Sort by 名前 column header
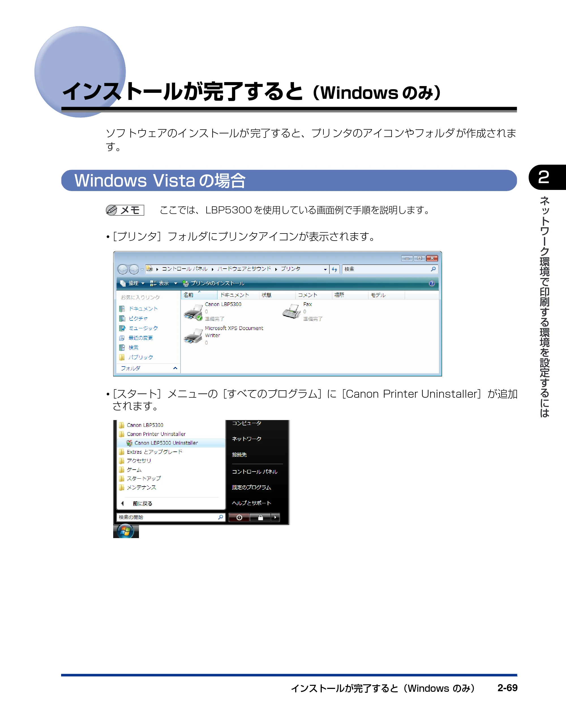566x728 pixels. pos(199,295)
